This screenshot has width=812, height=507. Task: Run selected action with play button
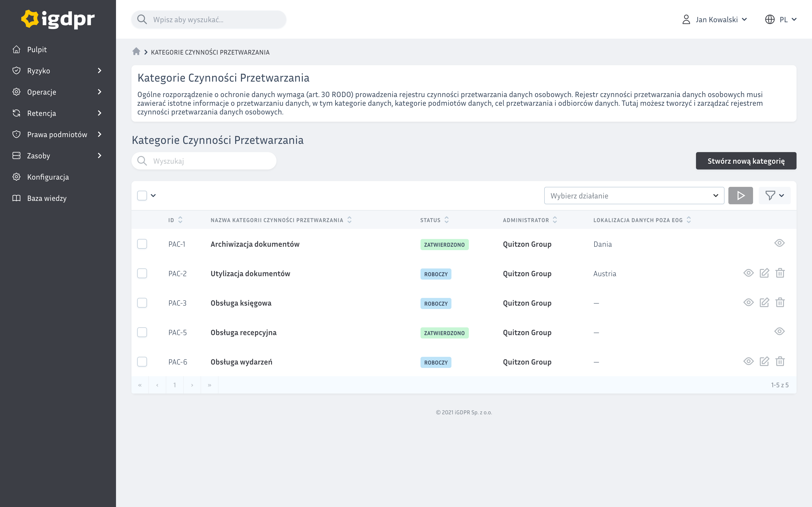pos(740,196)
